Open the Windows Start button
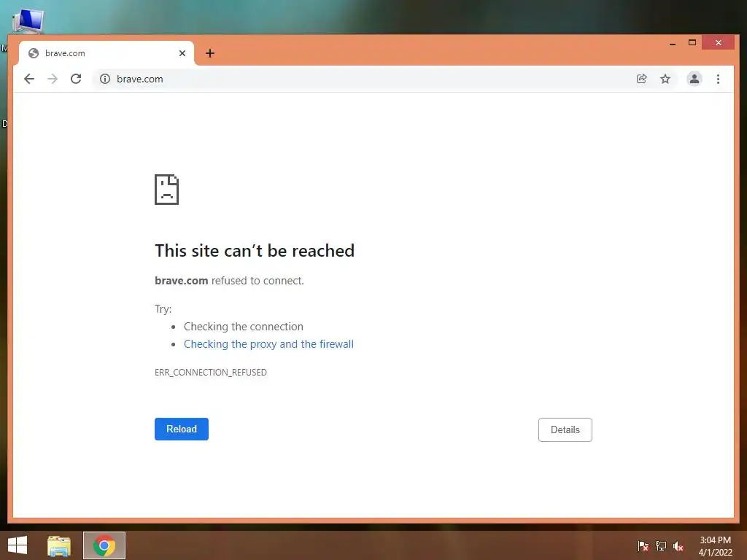 (x=18, y=545)
